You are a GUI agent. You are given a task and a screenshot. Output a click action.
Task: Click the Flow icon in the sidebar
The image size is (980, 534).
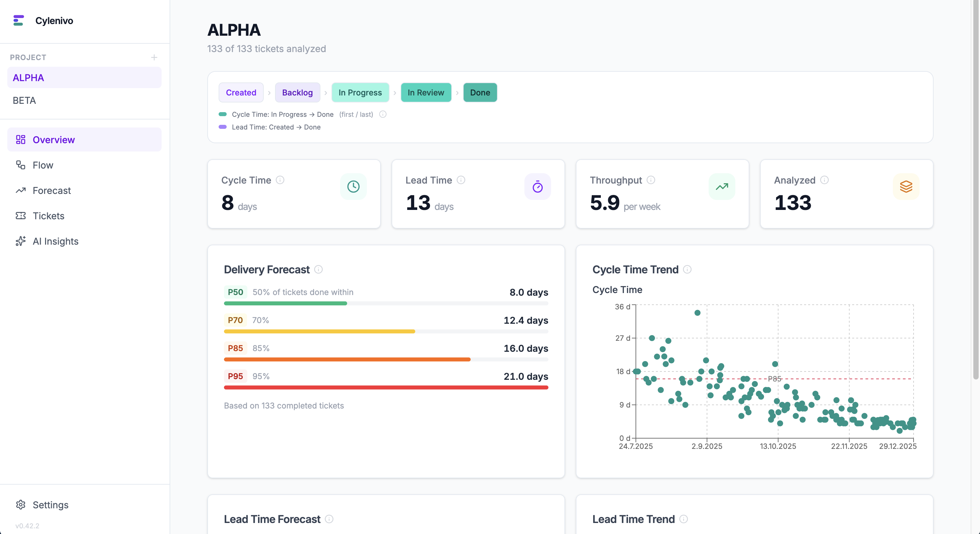tap(20, 165)
